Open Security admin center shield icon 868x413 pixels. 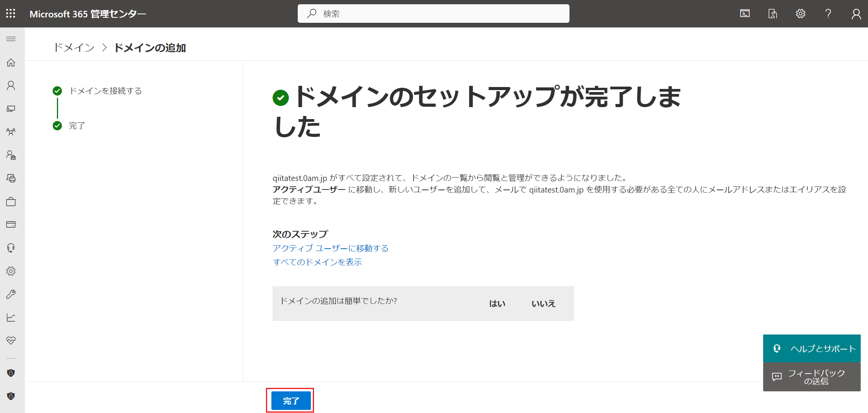click(x=11, y=373)
